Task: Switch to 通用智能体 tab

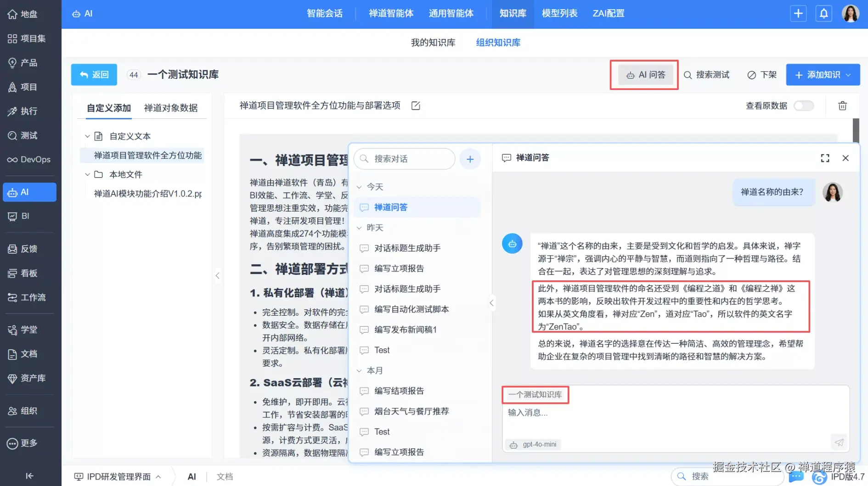Action: click(x=451, y=14)
